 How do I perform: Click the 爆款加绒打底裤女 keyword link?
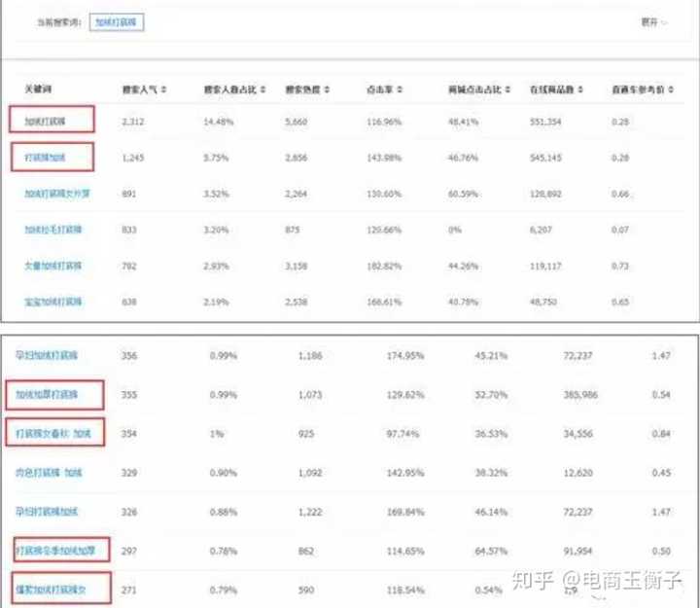coord(57,589)
